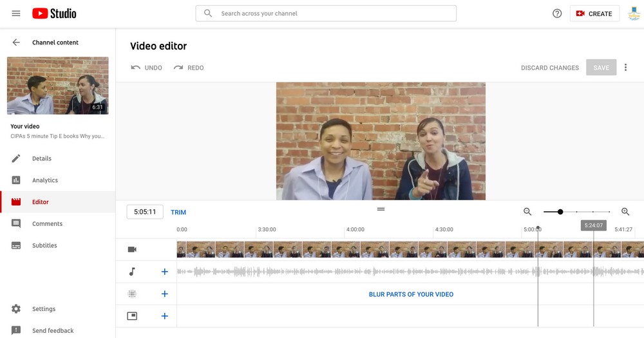Switch to the Subtitles section
Viewport: 644px width, 338px height.
[x=44, y=245]
